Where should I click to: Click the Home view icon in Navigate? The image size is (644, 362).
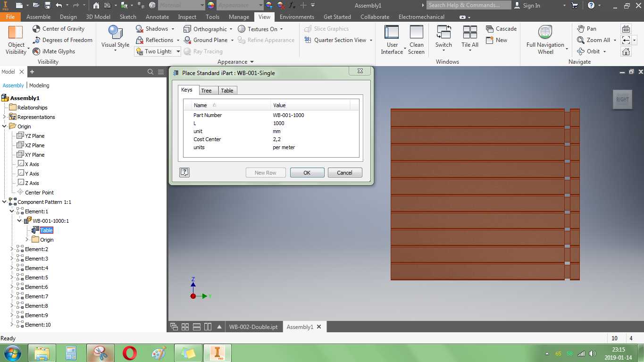pyautogui.click(x=626, y=51)
